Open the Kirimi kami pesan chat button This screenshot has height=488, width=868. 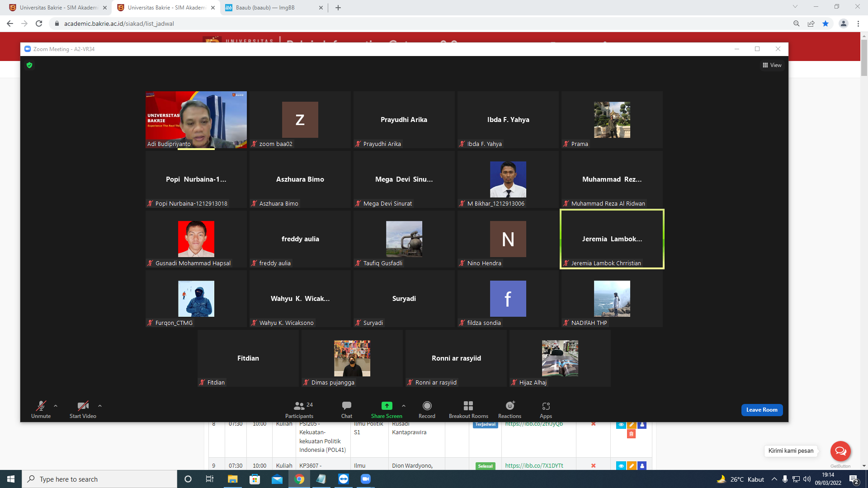click(840, 450)
